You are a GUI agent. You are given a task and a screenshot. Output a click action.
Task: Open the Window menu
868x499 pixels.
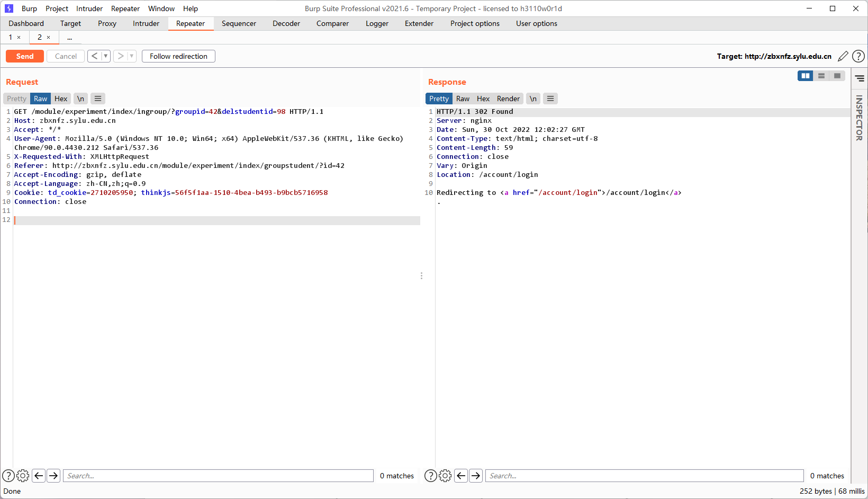click(x=161, y=8)
